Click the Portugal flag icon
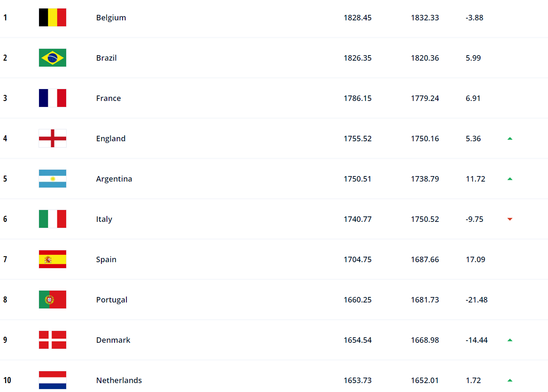 coord(53,300)
